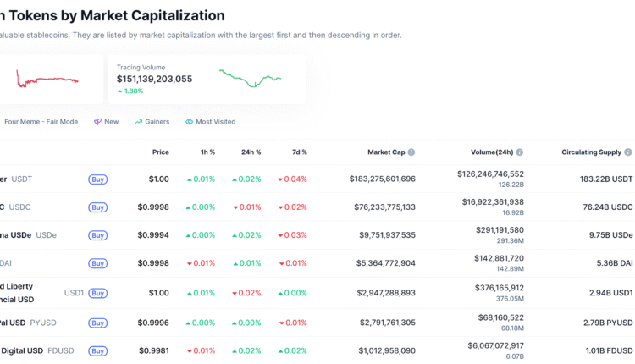Sort table by 1h % column
Screen dimensions: 635x364
pyautogui.click(x=206, y=152)
